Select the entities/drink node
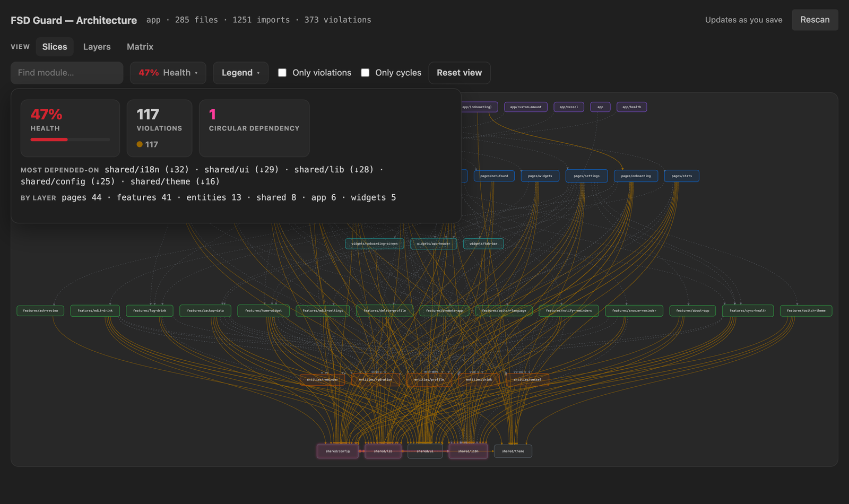849x504 pixels. [479, 380]
